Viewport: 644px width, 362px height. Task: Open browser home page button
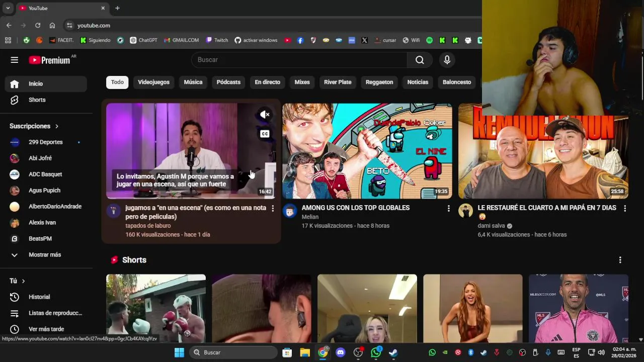coord(52,25)
